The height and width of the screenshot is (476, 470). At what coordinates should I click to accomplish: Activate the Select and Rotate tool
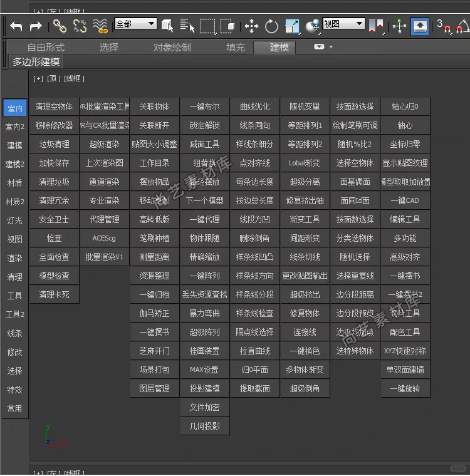pyautogui.click(x=271, y=26)
